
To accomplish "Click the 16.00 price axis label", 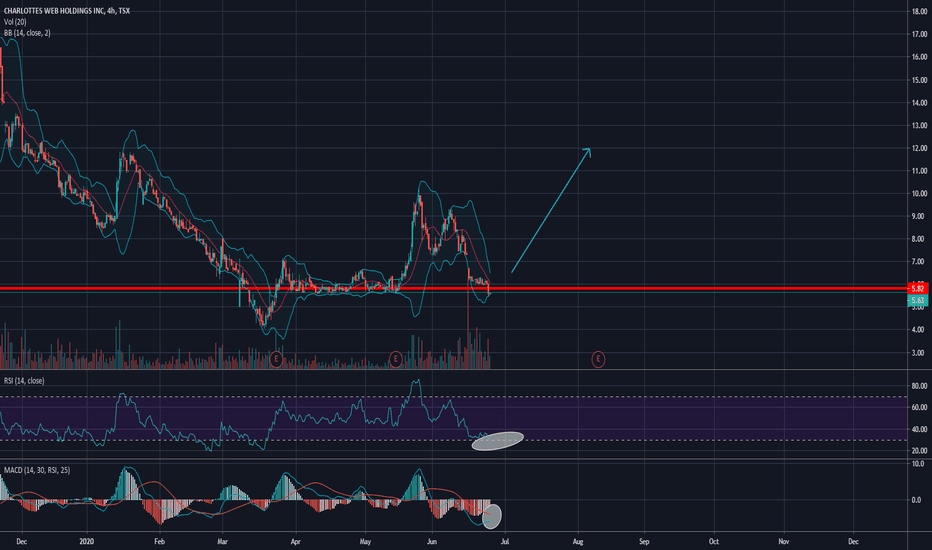I will tap(919, 57).
